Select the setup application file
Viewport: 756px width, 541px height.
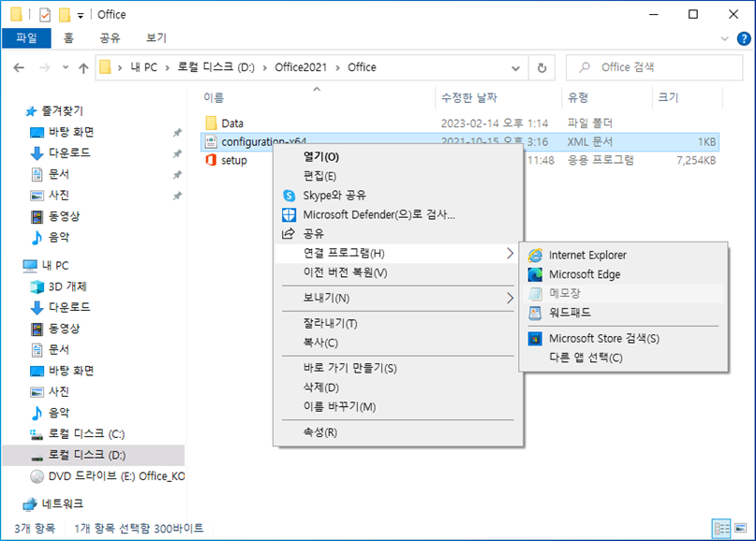click(x=234, y=160)
